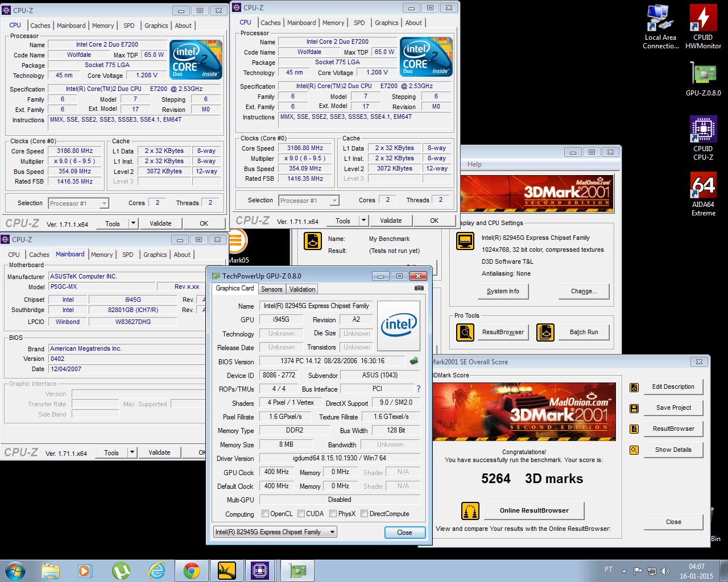Expand the Tools arrow in right CPU-Z
The width and height of the screenshot is (728, 582).
(x=364, y=221)
